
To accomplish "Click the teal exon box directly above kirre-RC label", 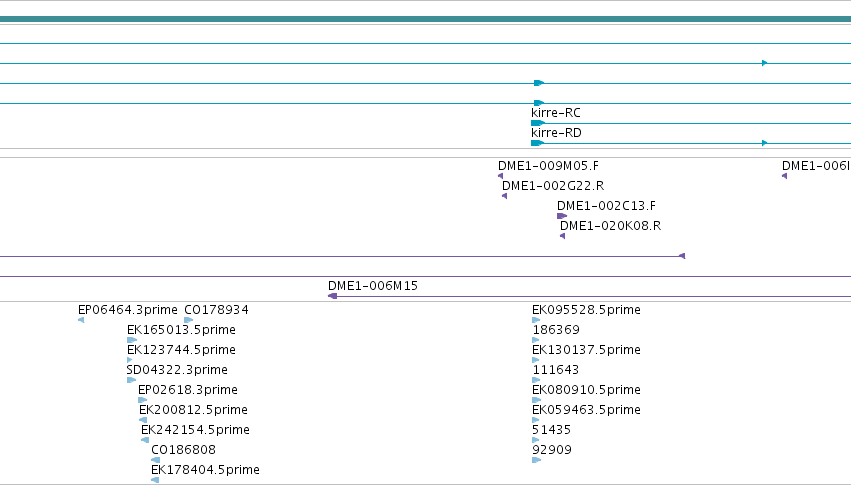I will [538, 103].
